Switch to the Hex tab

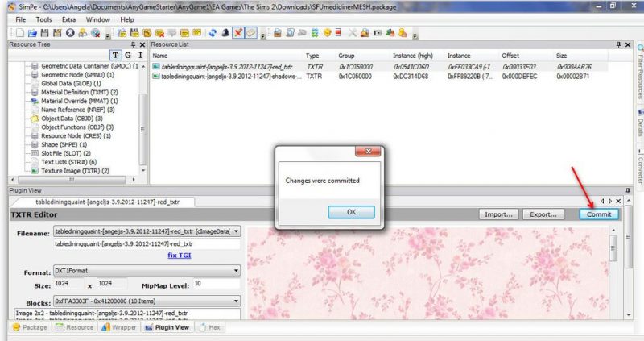210,327
